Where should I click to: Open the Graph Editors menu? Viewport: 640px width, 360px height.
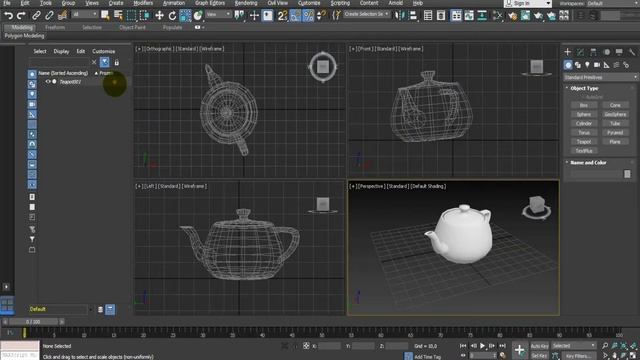click(210, 3)
